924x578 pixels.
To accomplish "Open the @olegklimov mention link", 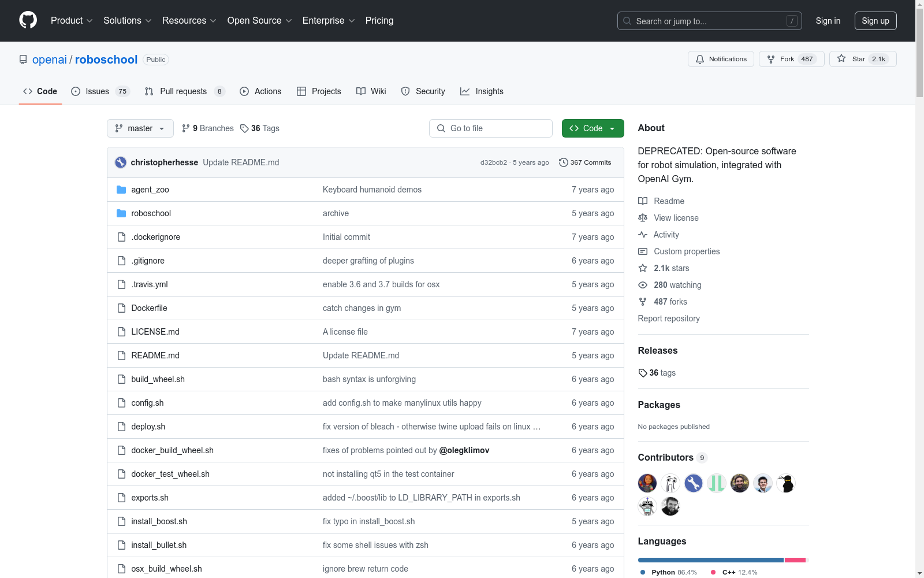I will pyautogui.click(x=464, y=450).
